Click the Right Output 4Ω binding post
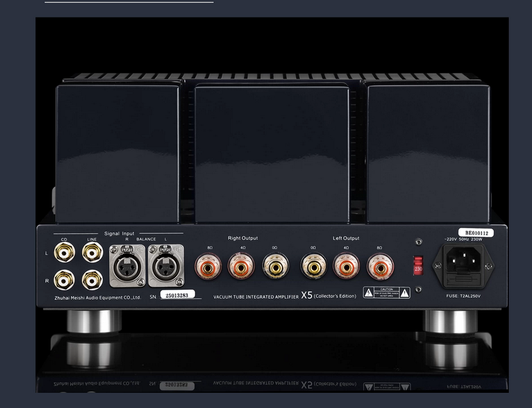Image resolution: width=532 pixels, height=408 pixels. pos(241,267)
